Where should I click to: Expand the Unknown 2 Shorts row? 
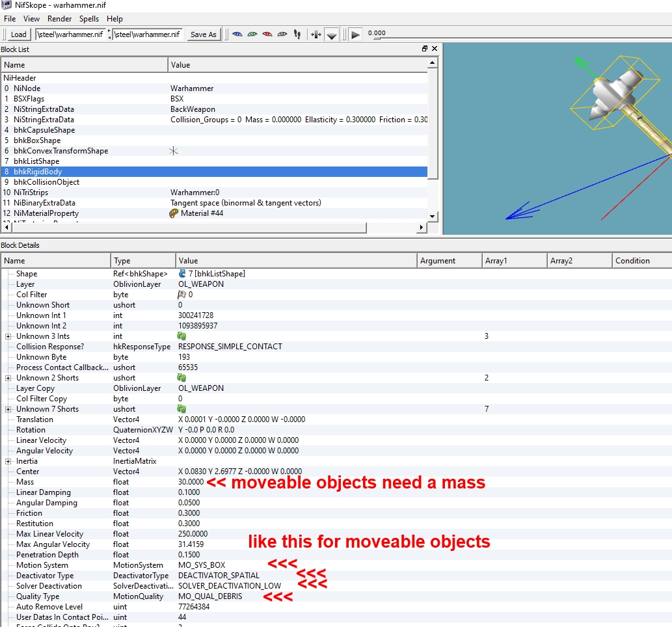coord(8,378)
